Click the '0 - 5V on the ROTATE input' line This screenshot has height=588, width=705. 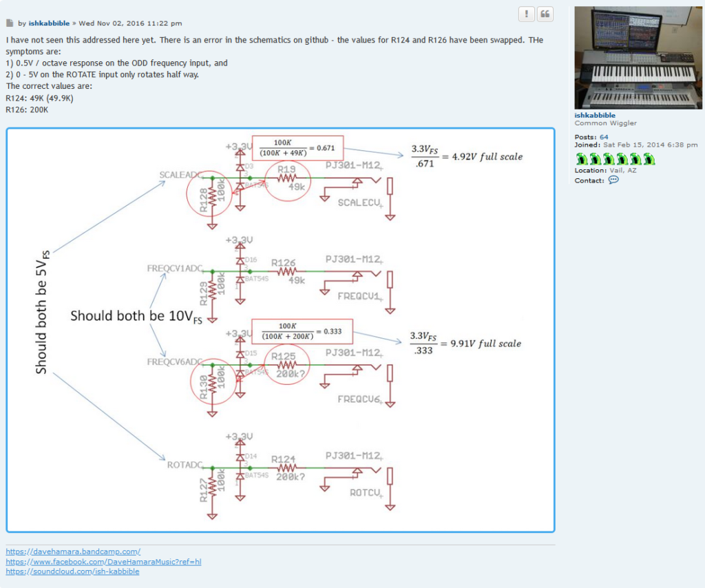coord(103,74)
